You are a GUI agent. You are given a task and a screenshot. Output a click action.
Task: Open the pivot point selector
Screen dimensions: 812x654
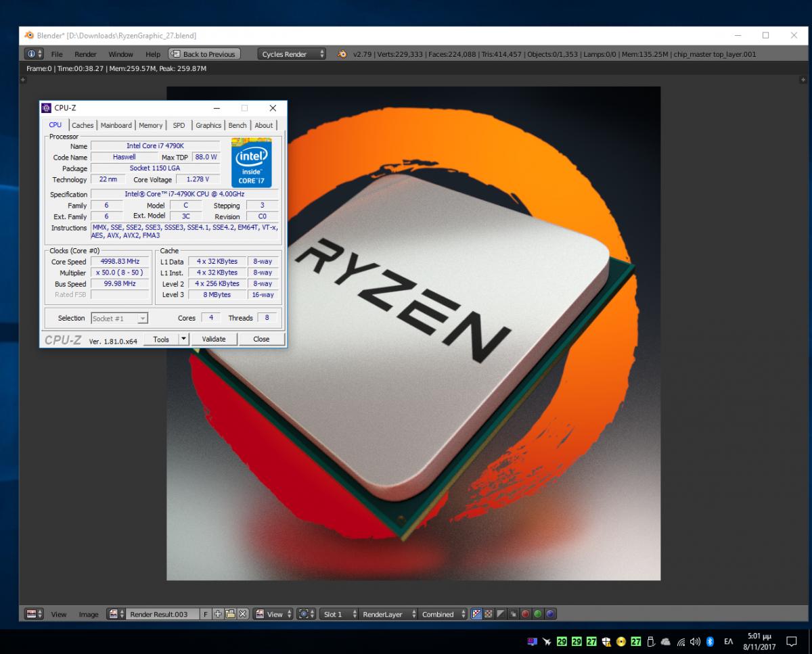[307, 614]
